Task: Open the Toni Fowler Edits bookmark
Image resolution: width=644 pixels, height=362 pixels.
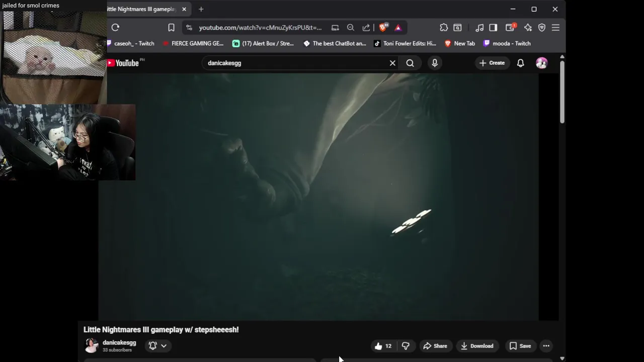Action: [x=405, y=43]
